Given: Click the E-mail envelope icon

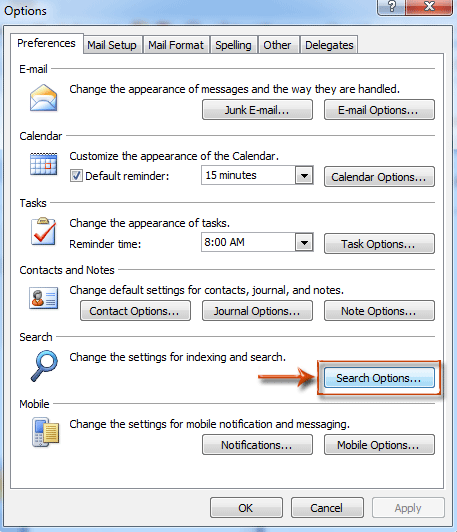Looking at the screenshot, I should pos(43,98).
